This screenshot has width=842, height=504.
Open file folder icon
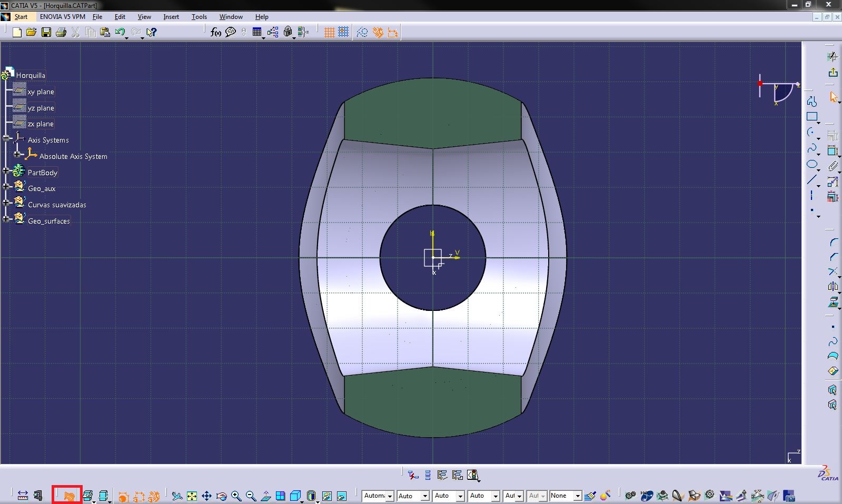point(31,33)
